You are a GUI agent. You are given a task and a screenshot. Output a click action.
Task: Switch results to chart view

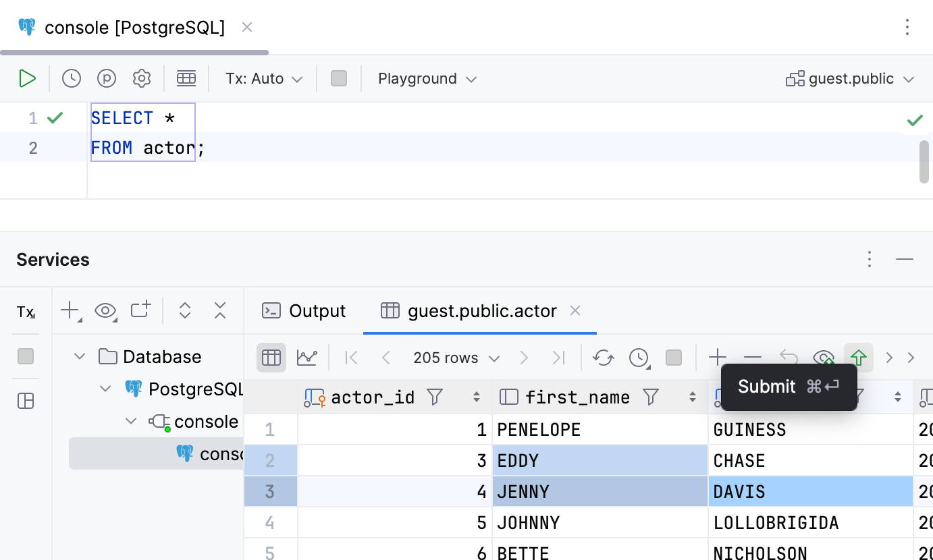(x=307, y=357)
